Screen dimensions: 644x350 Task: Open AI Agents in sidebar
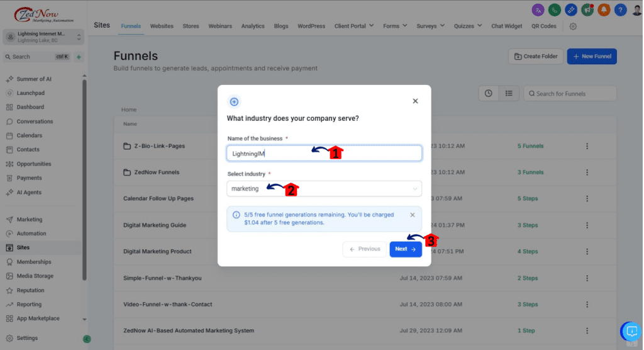29,192
